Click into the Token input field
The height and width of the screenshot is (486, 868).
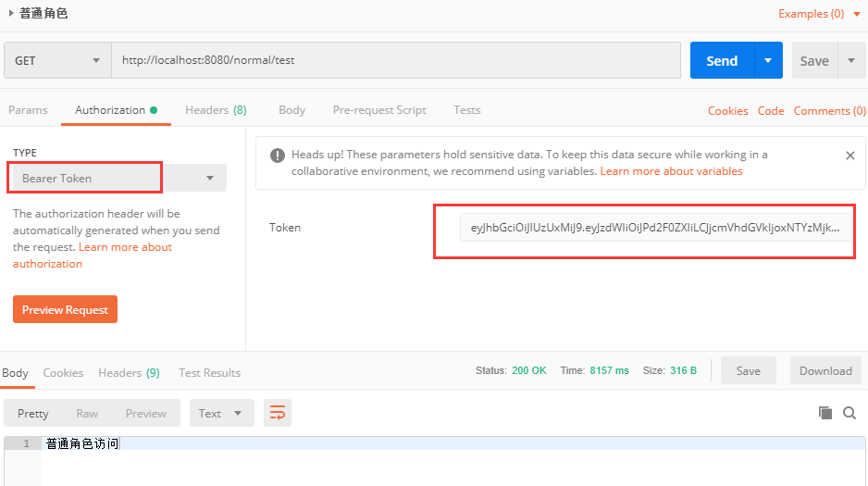coord(655,228)
